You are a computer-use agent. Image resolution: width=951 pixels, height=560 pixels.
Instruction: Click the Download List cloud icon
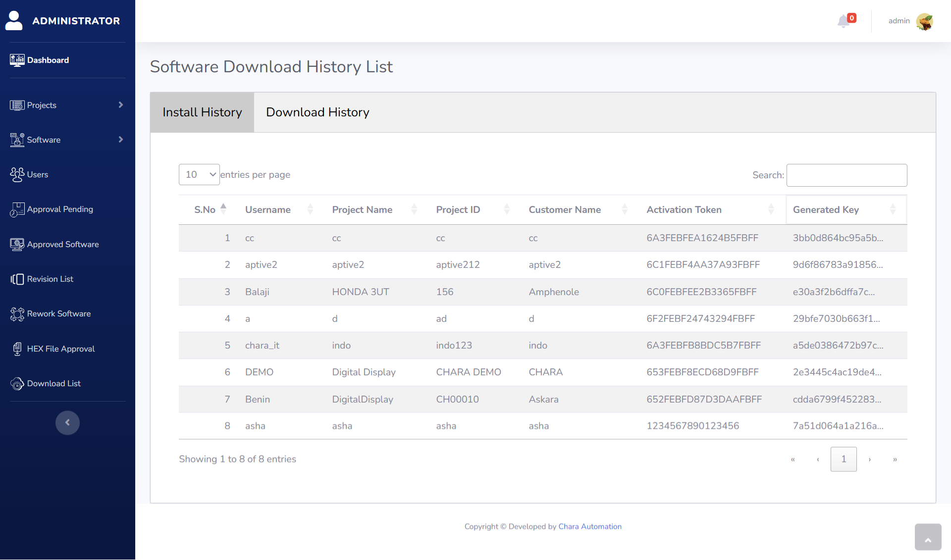(17, 384)
